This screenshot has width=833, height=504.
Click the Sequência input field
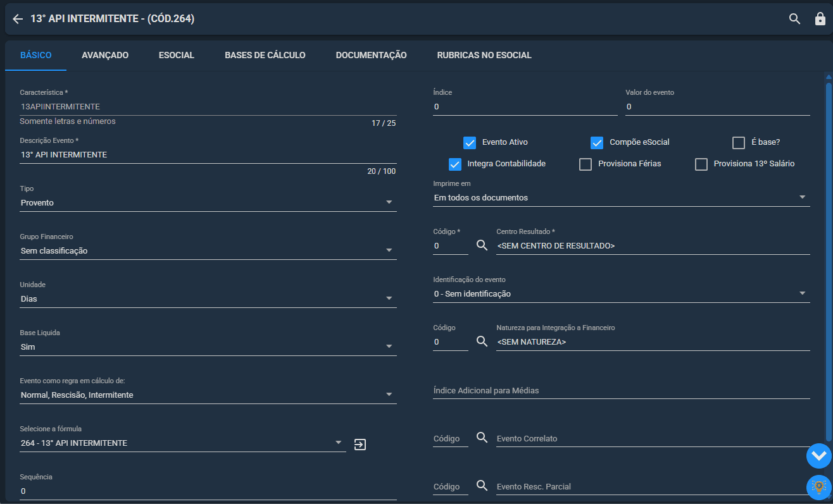click(208, 491)
